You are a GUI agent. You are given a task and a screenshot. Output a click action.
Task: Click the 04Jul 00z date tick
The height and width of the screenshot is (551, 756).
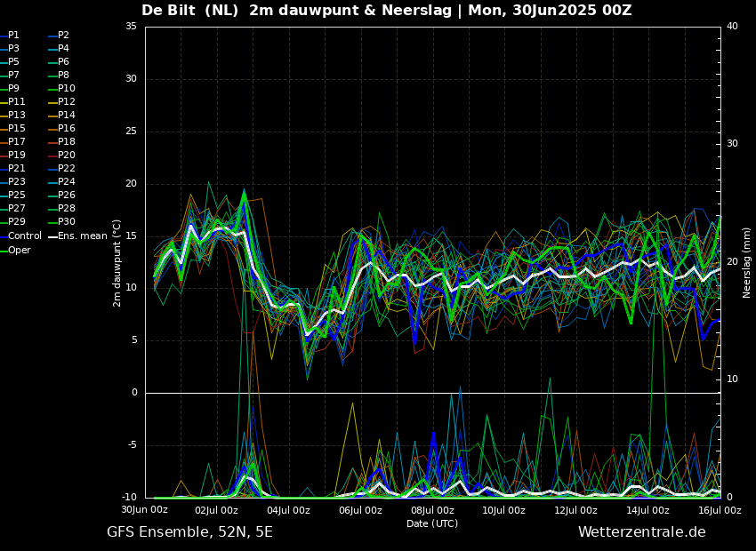click(288, 510)
